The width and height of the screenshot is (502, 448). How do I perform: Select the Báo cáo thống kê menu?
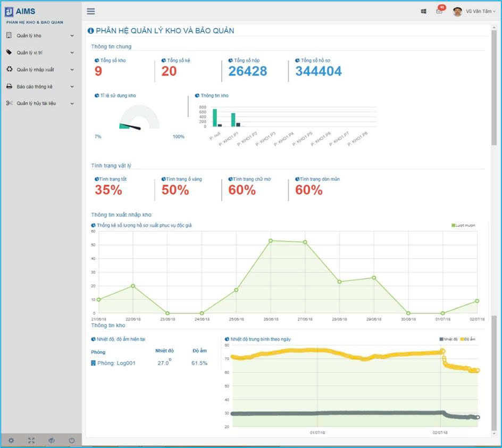click(35, 87)
